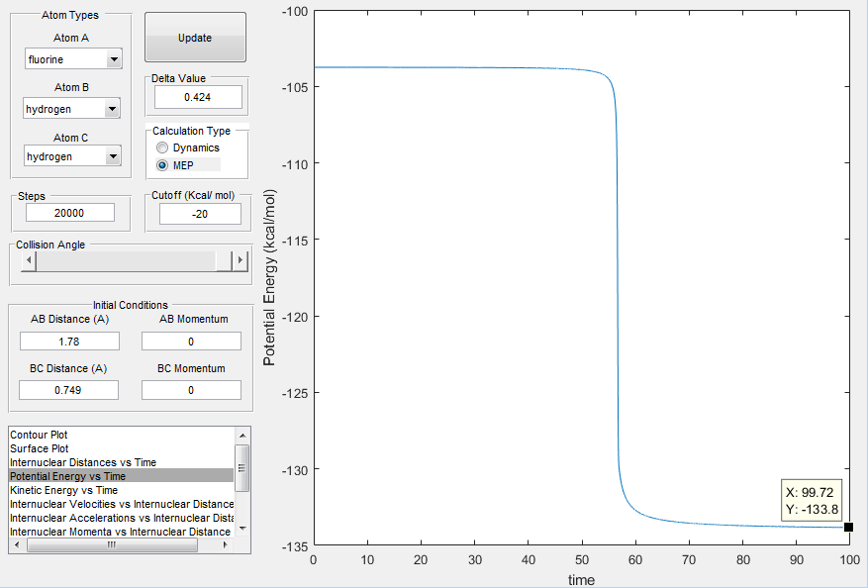Click Collision Angle slider left arrow

click(29, 259)
